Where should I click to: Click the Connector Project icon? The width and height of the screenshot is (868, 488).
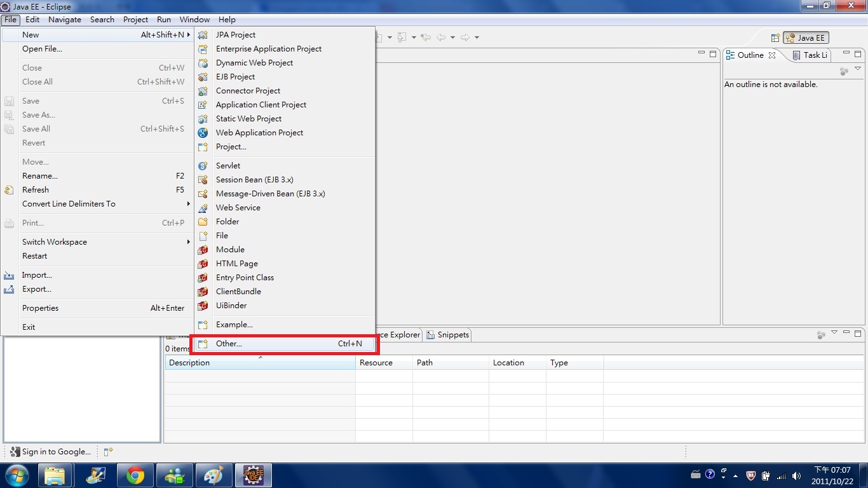[x=203, y=91]
